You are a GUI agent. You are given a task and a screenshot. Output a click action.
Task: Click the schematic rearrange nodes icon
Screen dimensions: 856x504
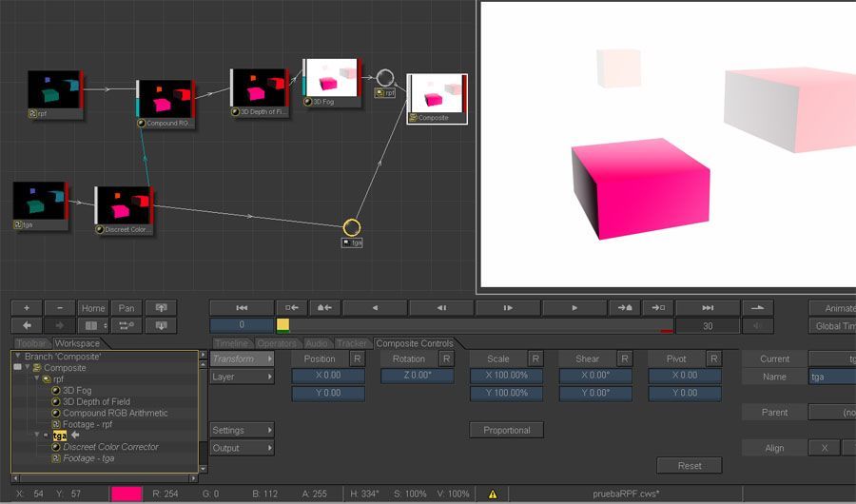[x=126, y=325]
